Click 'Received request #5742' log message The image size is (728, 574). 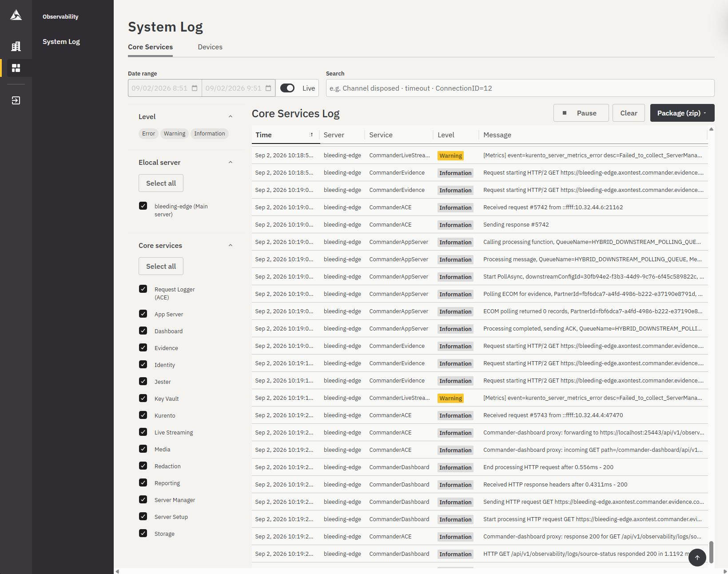553,207
